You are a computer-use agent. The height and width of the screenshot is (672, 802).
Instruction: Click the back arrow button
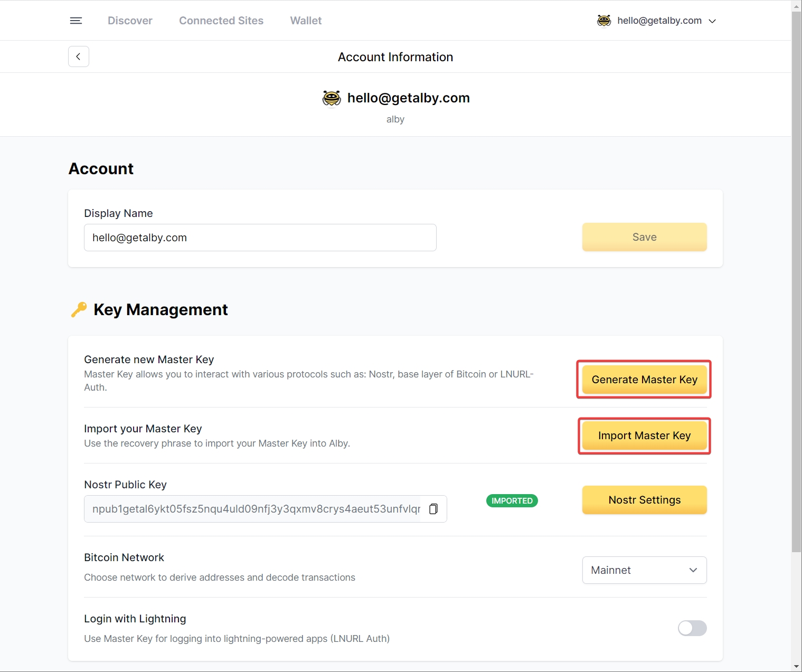pos(79,56)
